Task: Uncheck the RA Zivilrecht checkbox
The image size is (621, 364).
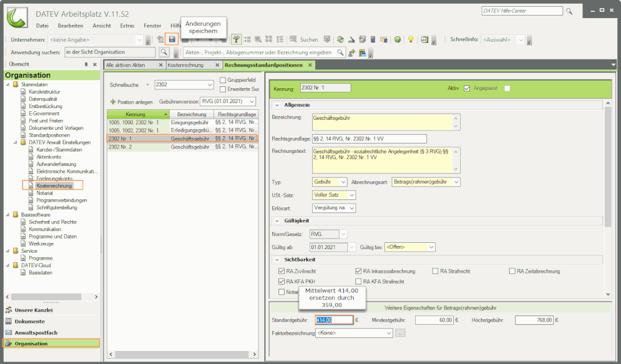Action: [x=282, y=271]
